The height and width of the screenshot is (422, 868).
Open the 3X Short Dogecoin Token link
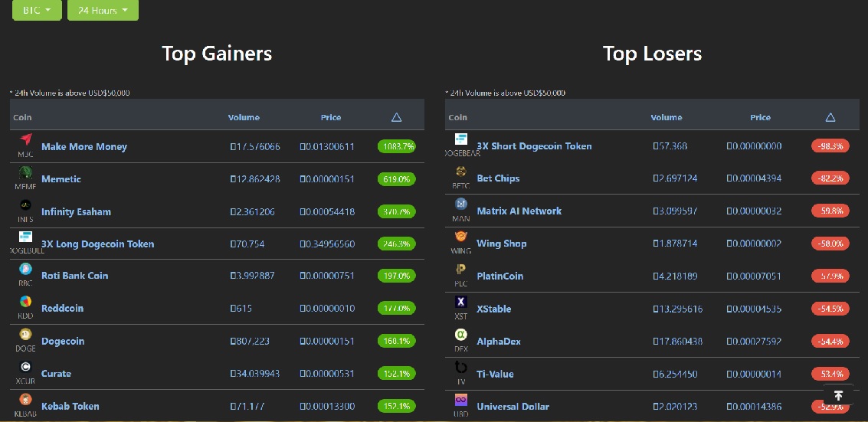click(x=534, y=146)
